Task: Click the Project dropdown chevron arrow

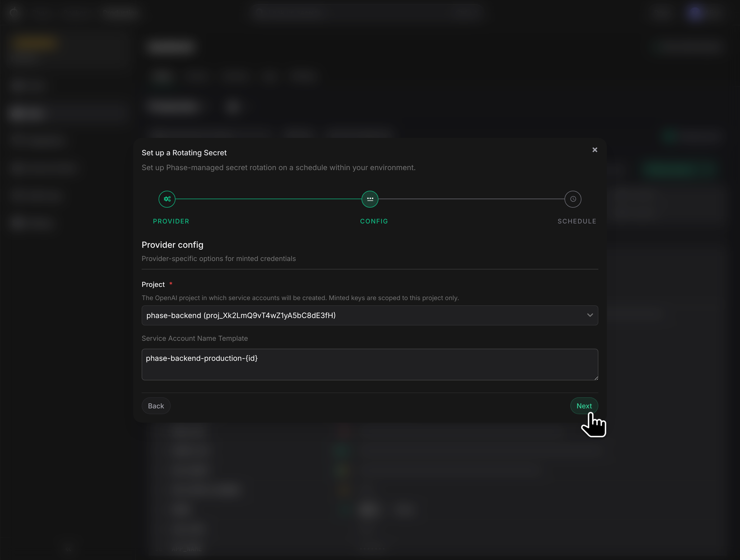Action: [590, 315]
